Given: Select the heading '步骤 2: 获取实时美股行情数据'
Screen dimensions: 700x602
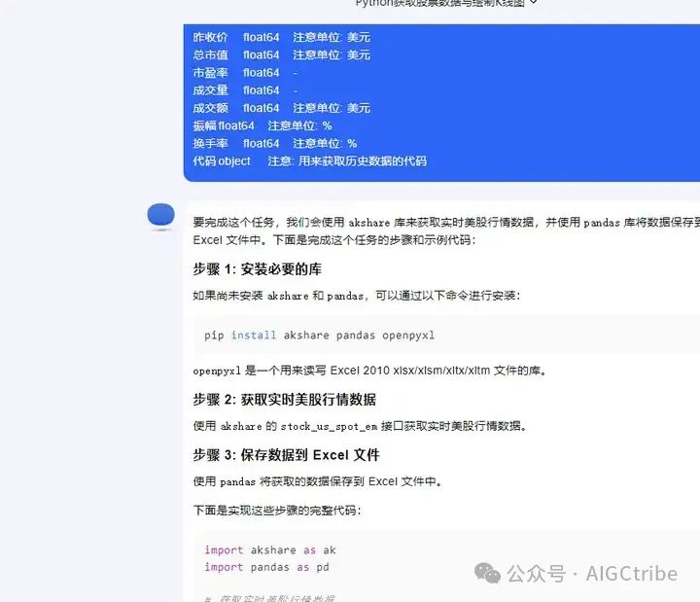Looking at the screenshot, I should pos(284,400).
